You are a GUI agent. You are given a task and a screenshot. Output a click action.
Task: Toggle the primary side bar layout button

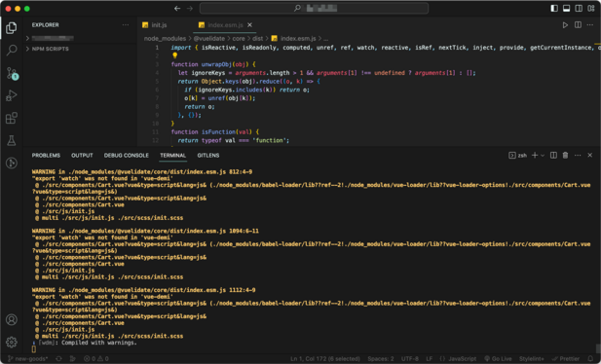tap(554, 8)
